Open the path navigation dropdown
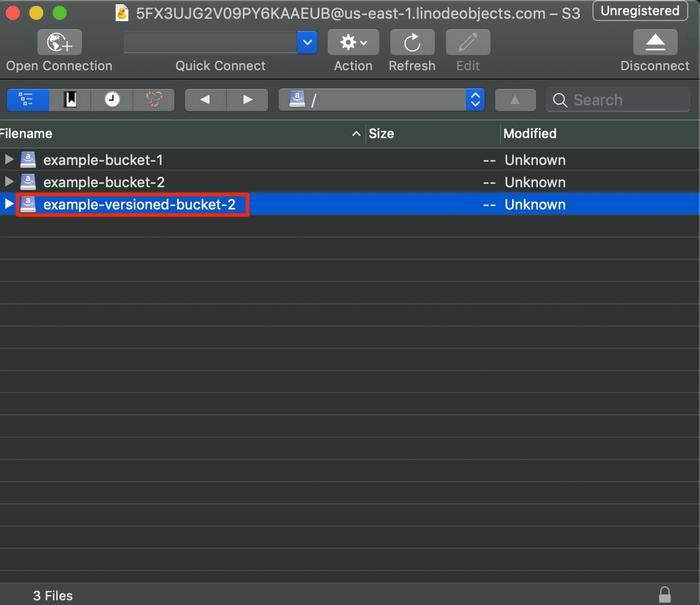 click(x=475, y=100)
